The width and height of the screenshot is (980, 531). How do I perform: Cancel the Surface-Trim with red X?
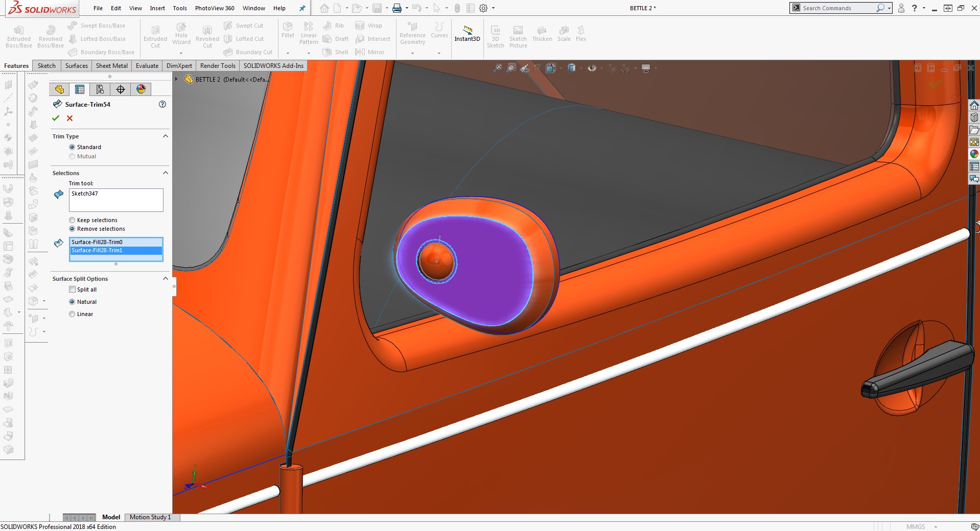tap(70, 118)
